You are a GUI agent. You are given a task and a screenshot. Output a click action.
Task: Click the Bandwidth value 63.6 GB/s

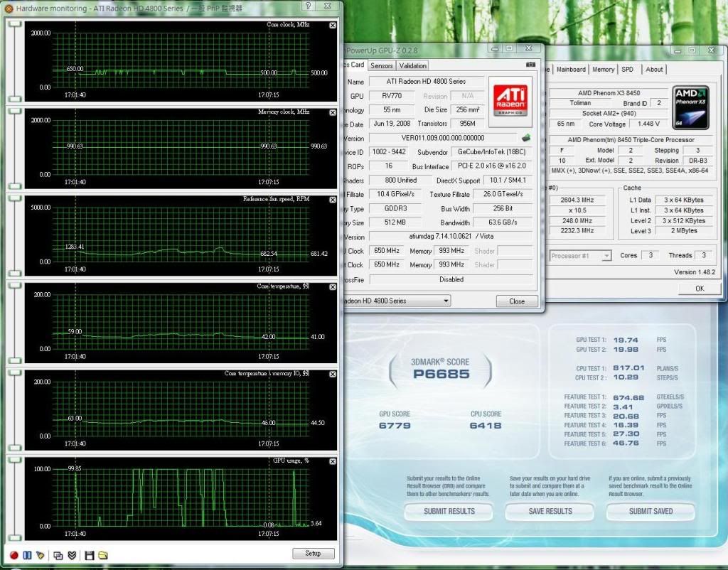(503, 222)
